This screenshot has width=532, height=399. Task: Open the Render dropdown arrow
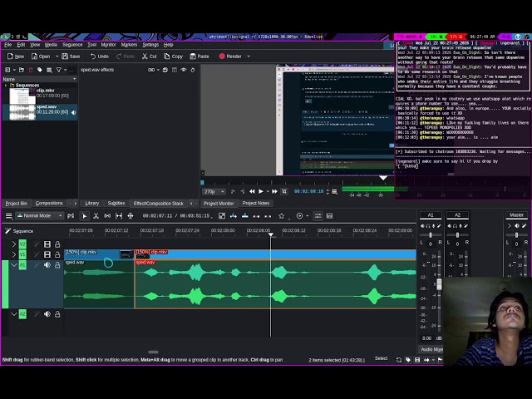[249, 57]
